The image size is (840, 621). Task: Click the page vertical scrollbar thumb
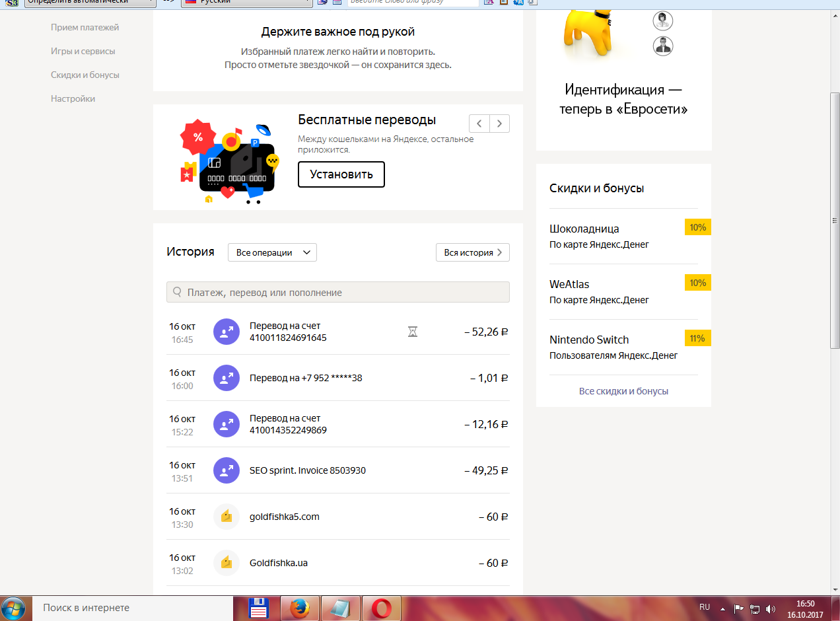[x=835, y=219]
